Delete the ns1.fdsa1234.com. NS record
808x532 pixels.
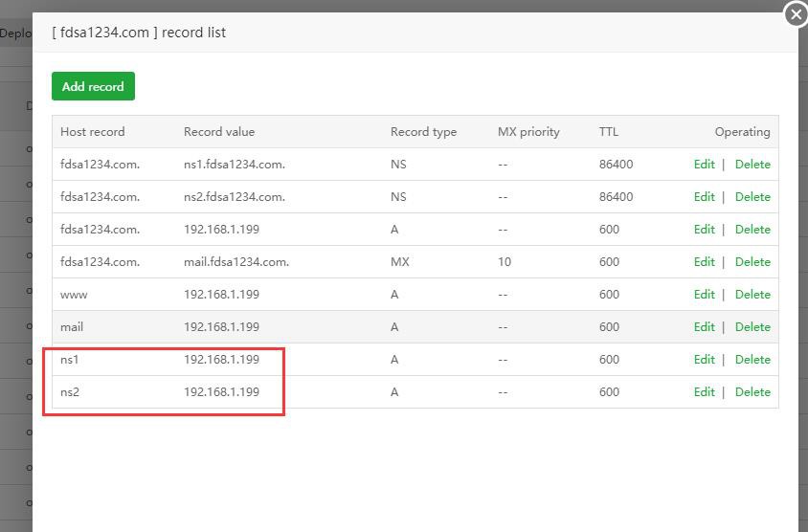752,165
